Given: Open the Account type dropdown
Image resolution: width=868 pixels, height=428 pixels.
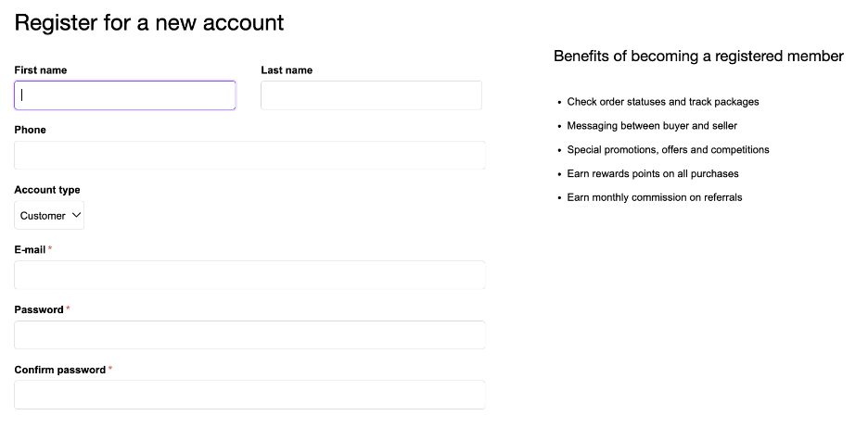Looking at the screenshot, I should [49, 216].
